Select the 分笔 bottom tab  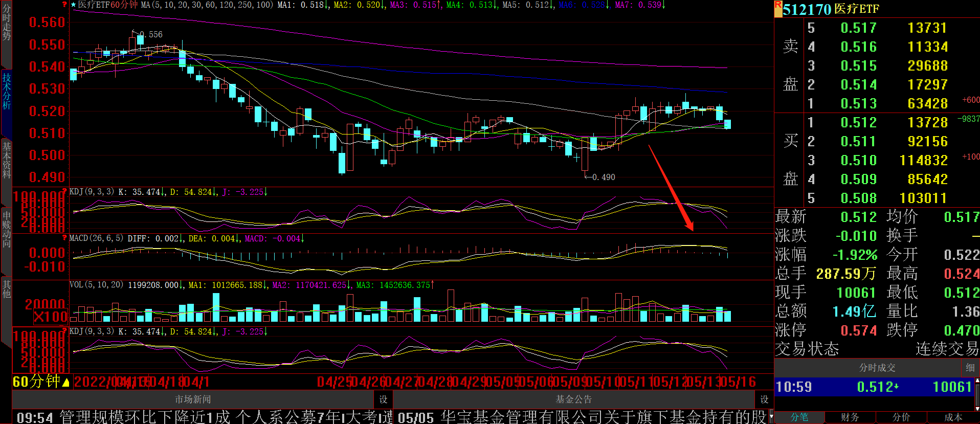click(799, 417)
